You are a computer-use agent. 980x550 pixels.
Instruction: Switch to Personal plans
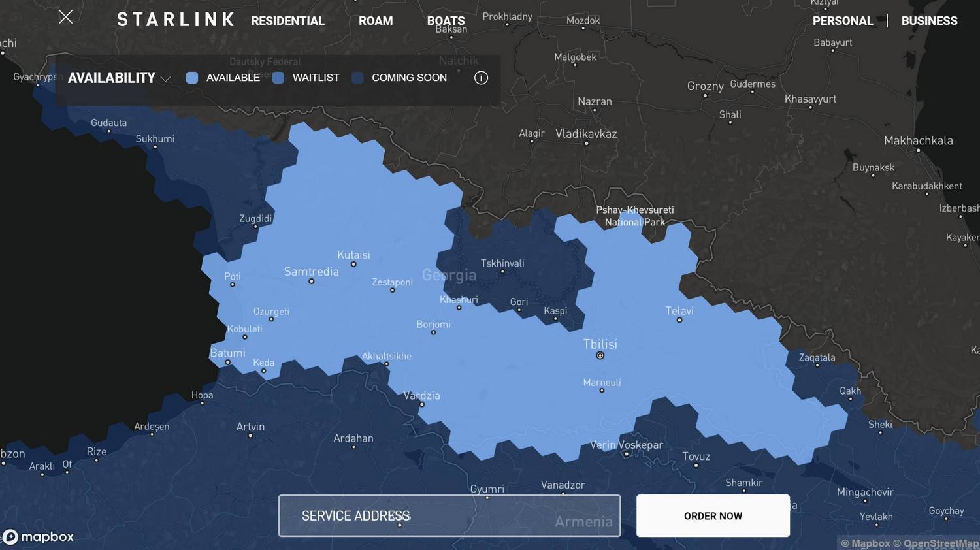coord(843,21)
